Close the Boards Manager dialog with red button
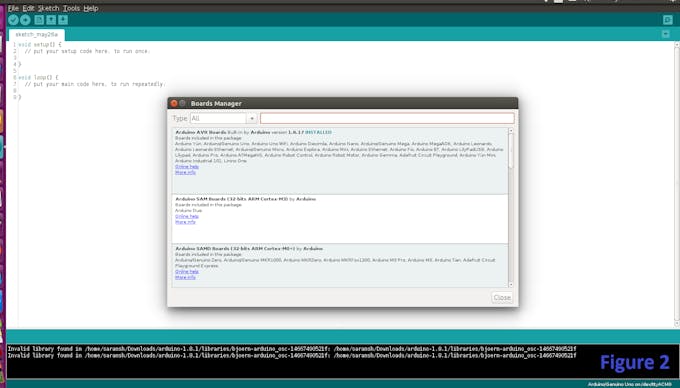 174,103
